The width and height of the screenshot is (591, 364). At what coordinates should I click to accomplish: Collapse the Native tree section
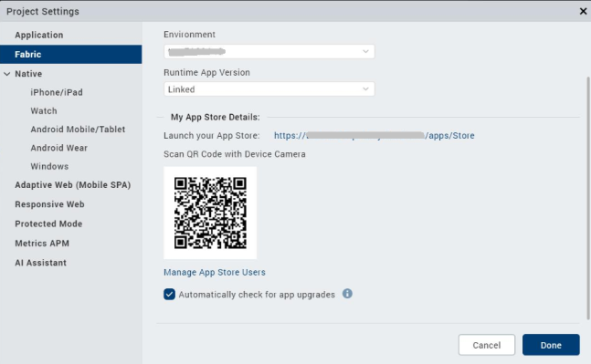6,74
